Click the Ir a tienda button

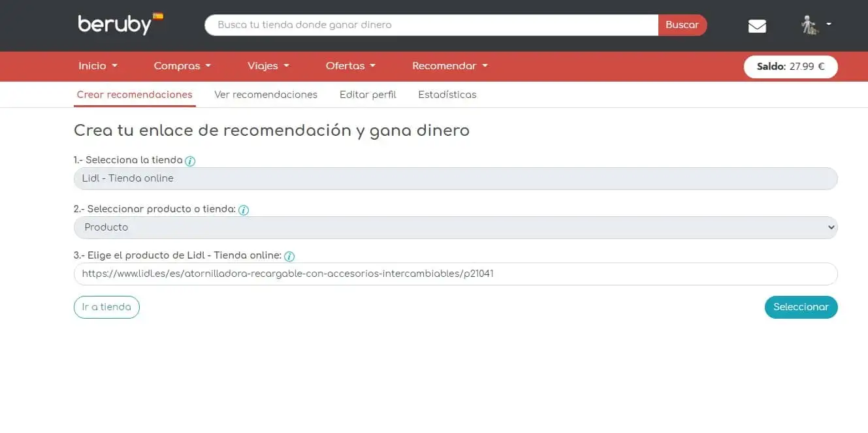click(106, 307)
